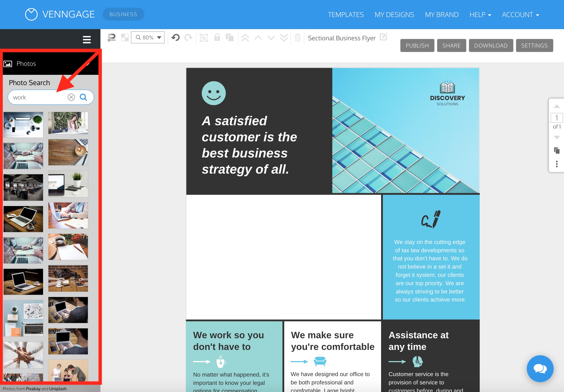Viewport: 564px width, 392px height.
Task: Click the lock element icon
Action: (x=217, y=38)
